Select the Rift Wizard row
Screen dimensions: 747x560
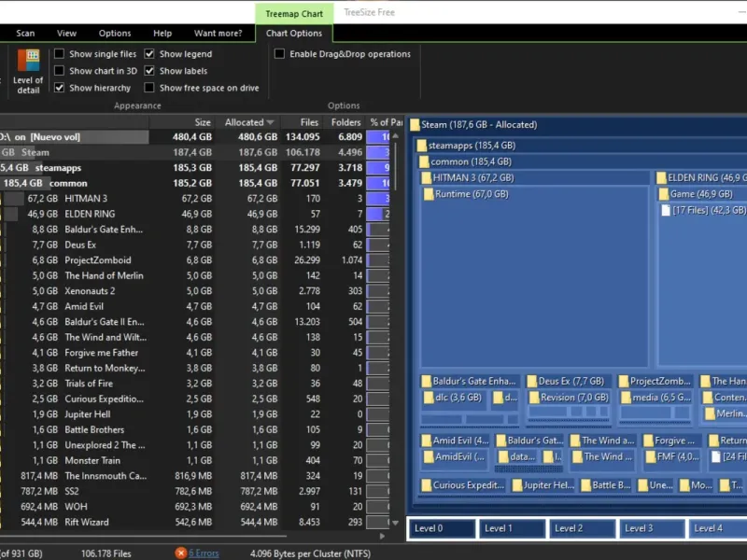(x=195, y=522)
